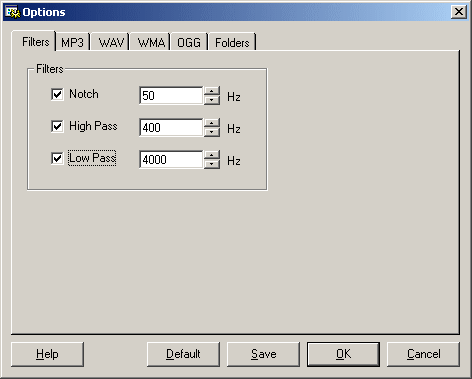Click the High Pass label text
Screen dimensions: 472x379
[93, 126]
